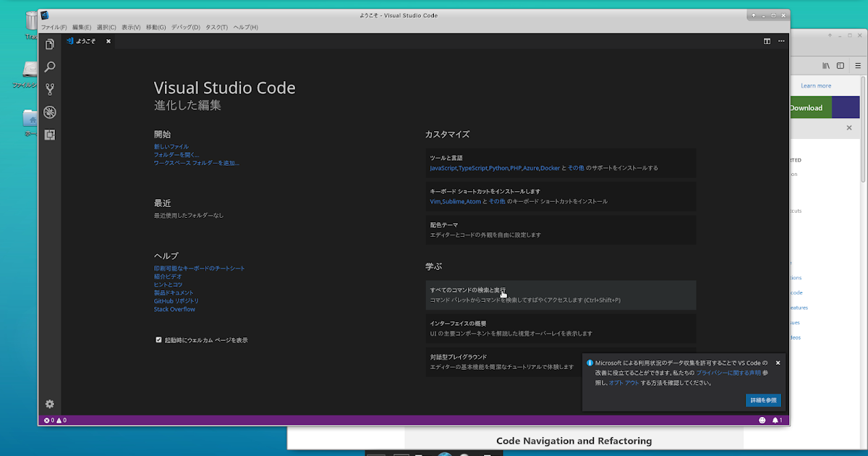Click the feedback smiley in the status bar
The height and width of the screenshot is (456, 868).
[764, 420]
